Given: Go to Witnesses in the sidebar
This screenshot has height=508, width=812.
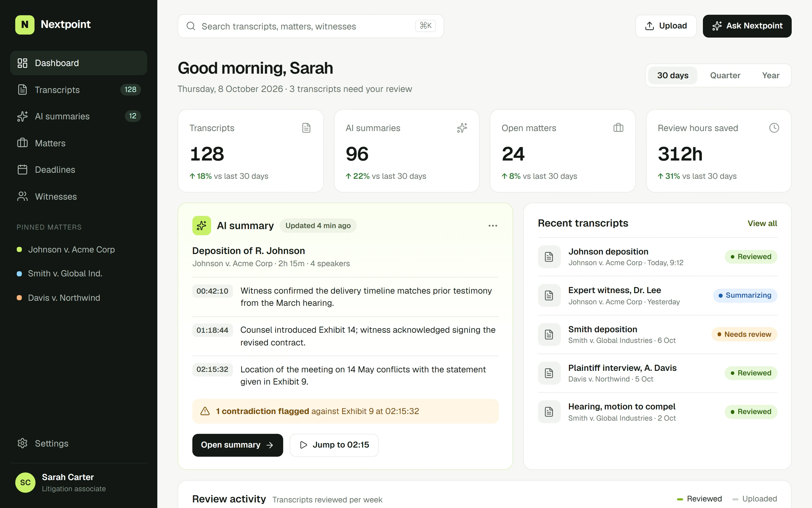Looking at the screenshot, I should 78,197.
